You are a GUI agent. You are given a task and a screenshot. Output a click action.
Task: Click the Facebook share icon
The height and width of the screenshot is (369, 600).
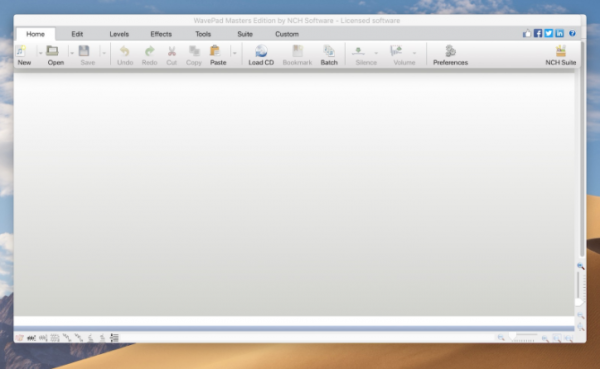click(x=538, y=33)
